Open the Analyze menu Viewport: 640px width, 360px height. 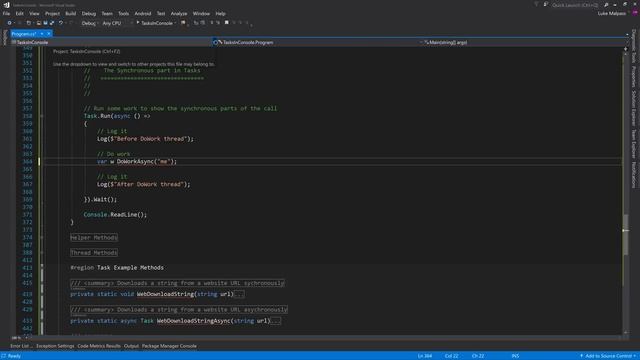[x=179, y=13]
